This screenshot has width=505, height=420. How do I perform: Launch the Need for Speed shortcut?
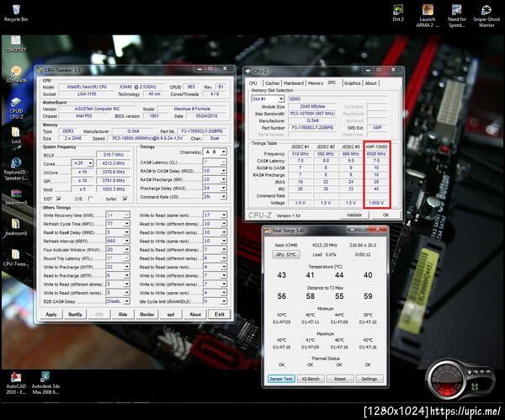point(457,15)
